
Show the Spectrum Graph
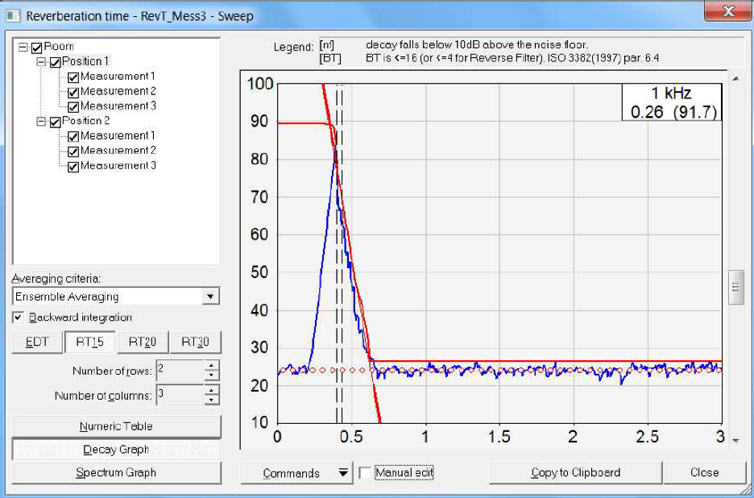point(115,472)
